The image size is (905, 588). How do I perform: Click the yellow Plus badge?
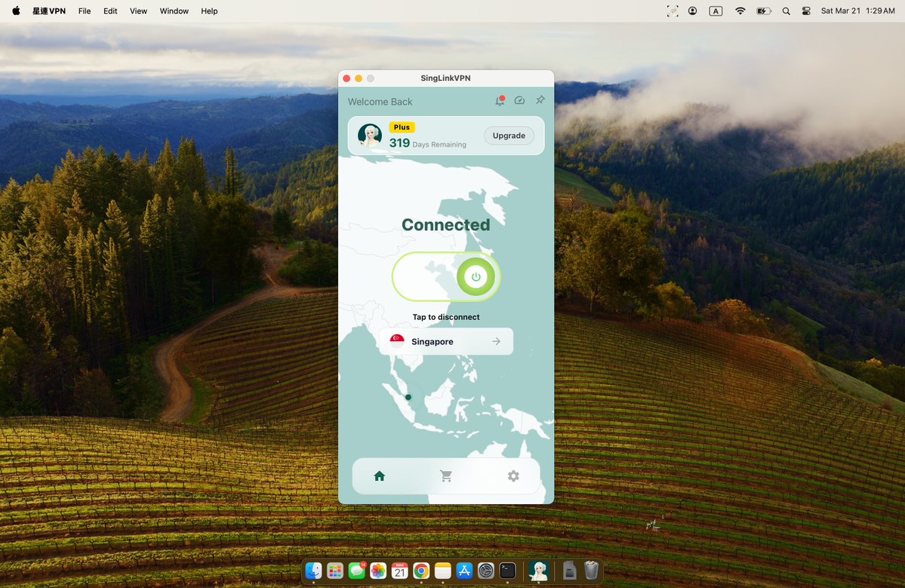(x=402, y=127)
